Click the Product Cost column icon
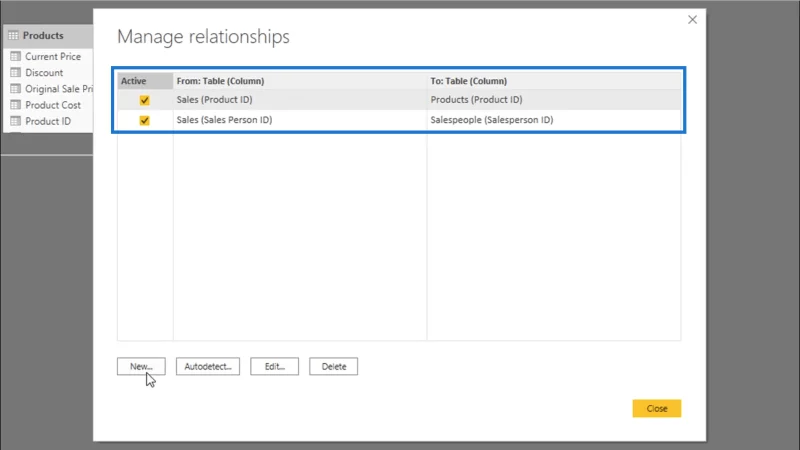Image resolution: width=800 pixels, height=450 pixels. click(16, 105)
